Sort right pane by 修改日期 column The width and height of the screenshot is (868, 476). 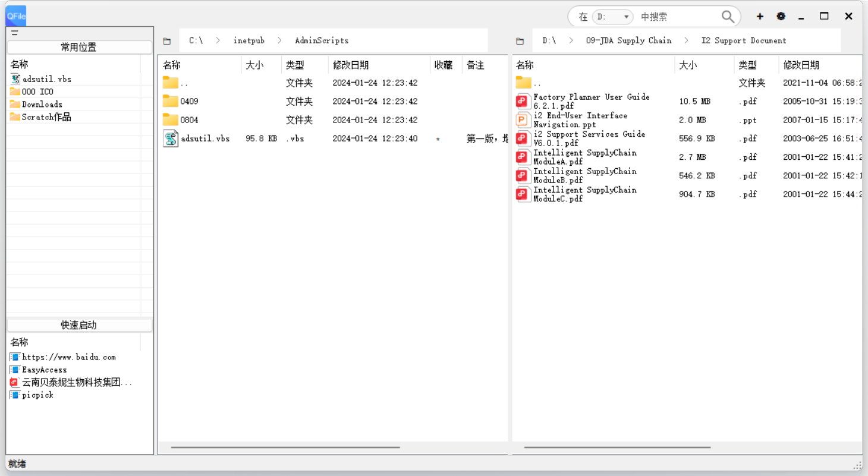click(820, 65)
